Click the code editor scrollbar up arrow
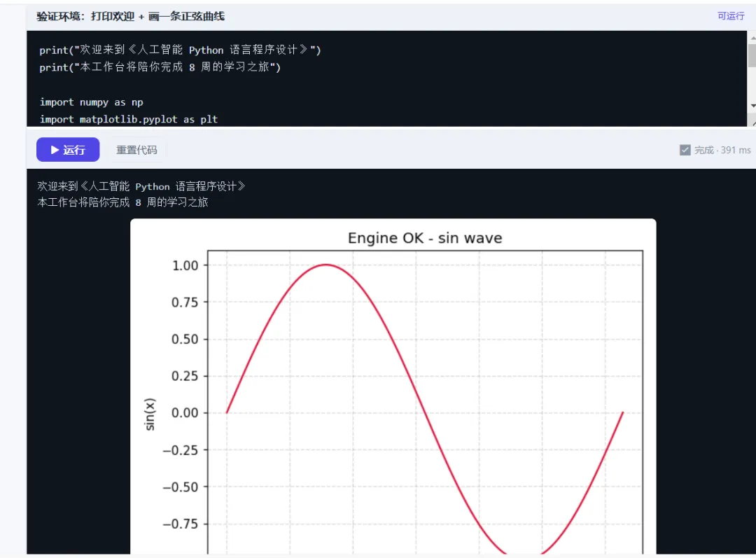The width and height of the screenshot is (756, 558). tap(752, 37)
